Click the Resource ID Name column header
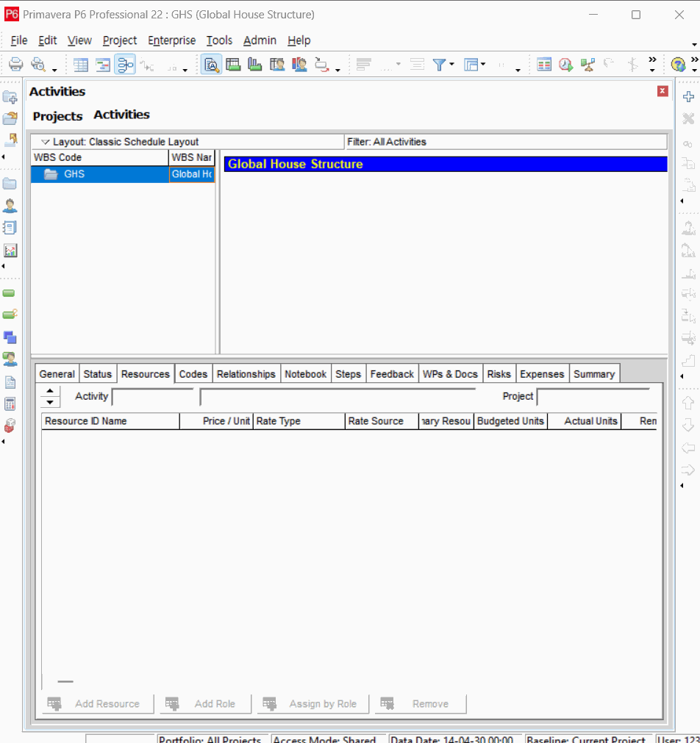700x743 pixels. (110, 421)
